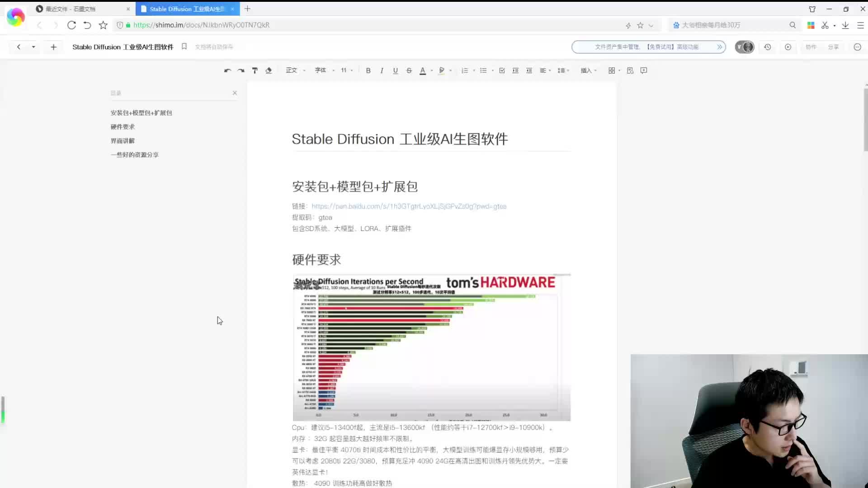Screen dimensions: 868x488
Task: Apply the highlight color marker
Action: coord(442,70)
